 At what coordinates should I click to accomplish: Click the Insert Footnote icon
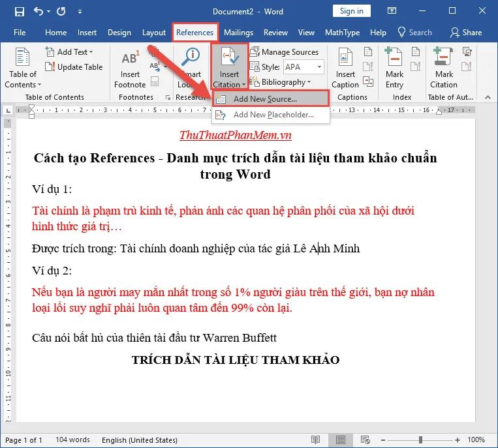130,70
